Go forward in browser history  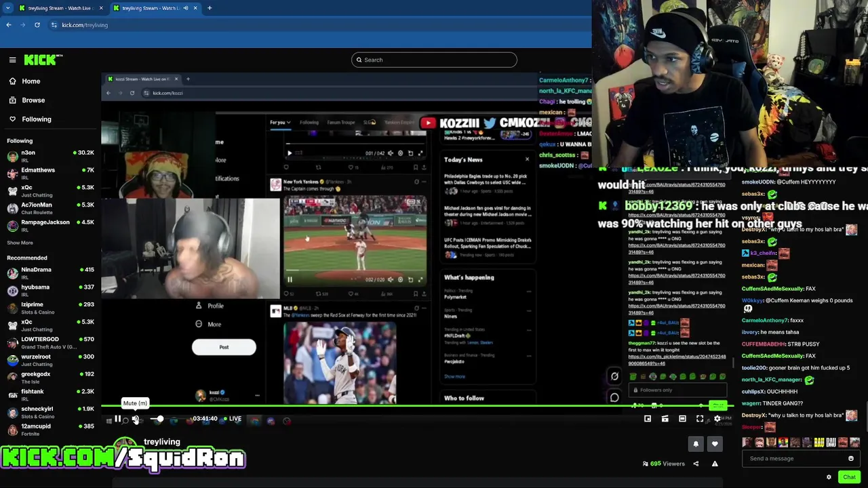(23, 25)
